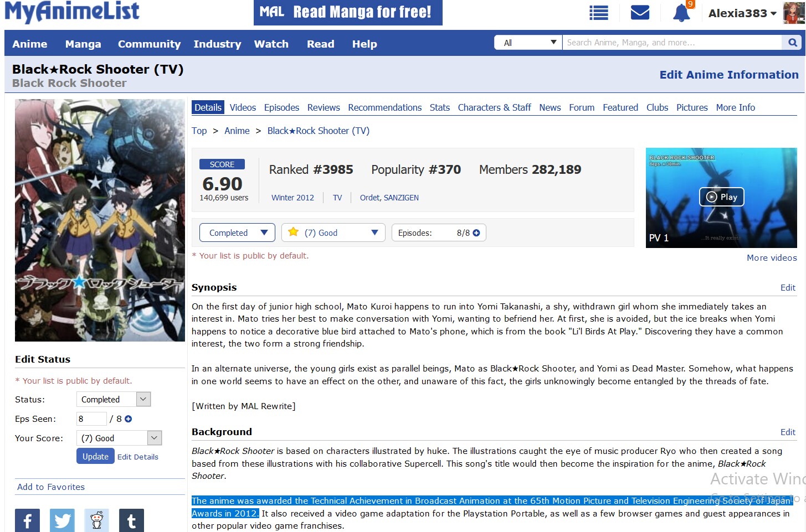Open the (7) Good score dropdown with star
This screenshot has width=806, height=532.
333,233
